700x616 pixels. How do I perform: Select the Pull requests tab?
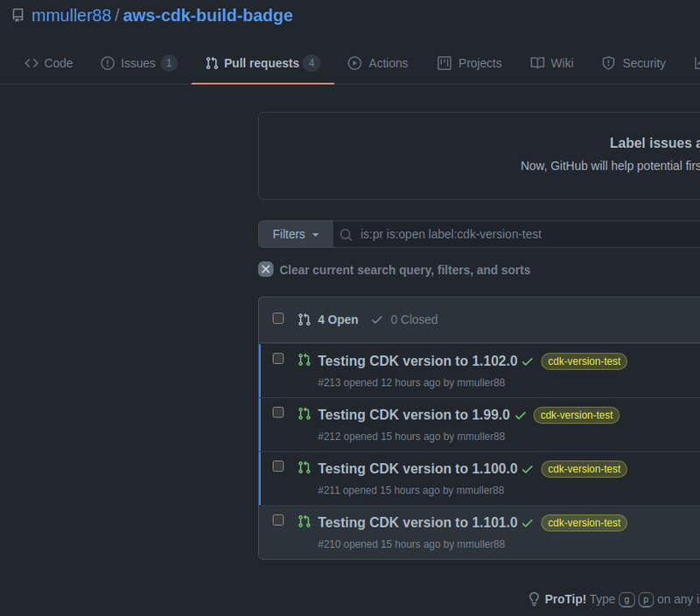pyautogui.click(x=262, y=63)
